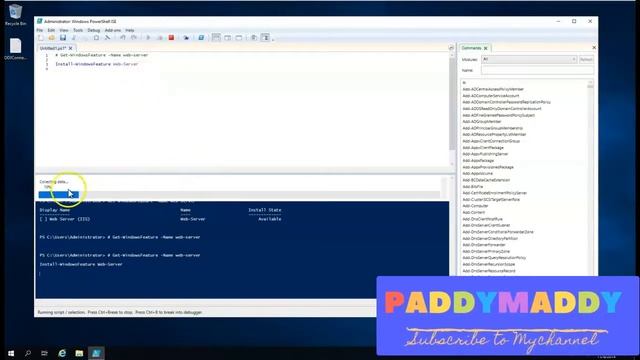Select Add-DnsServerForwarder command
The image size is (640, 360).
484,245
